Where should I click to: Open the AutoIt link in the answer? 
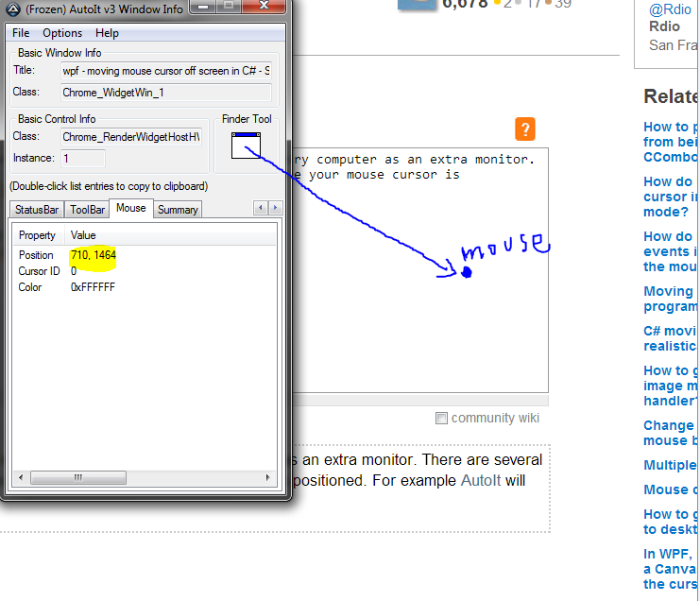point(480,481)
